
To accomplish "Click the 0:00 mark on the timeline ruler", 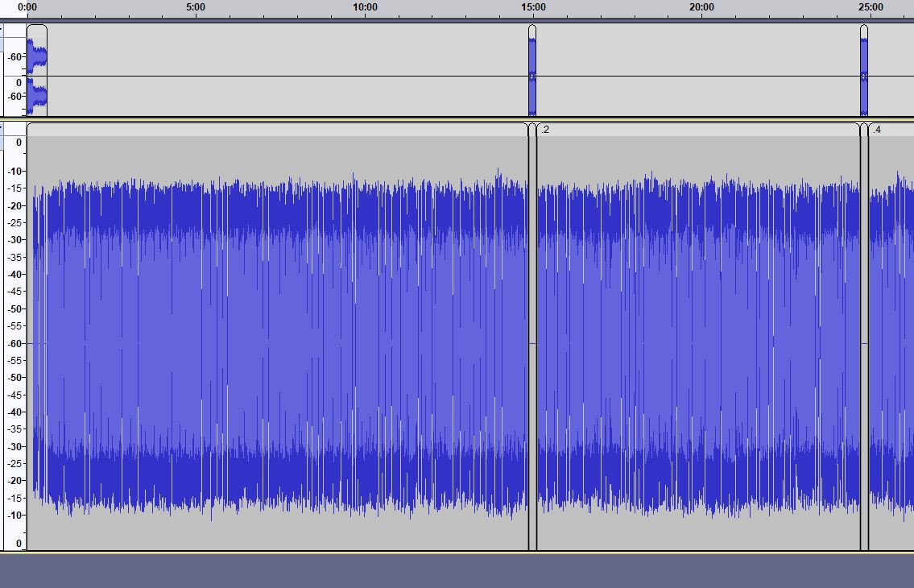I will click(x=27, y=7).
